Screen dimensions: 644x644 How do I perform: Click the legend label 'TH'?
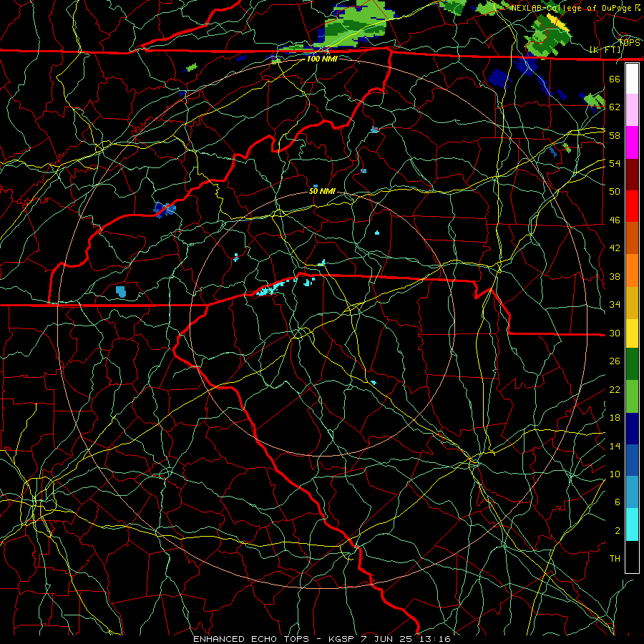click(x=615, y=559)
